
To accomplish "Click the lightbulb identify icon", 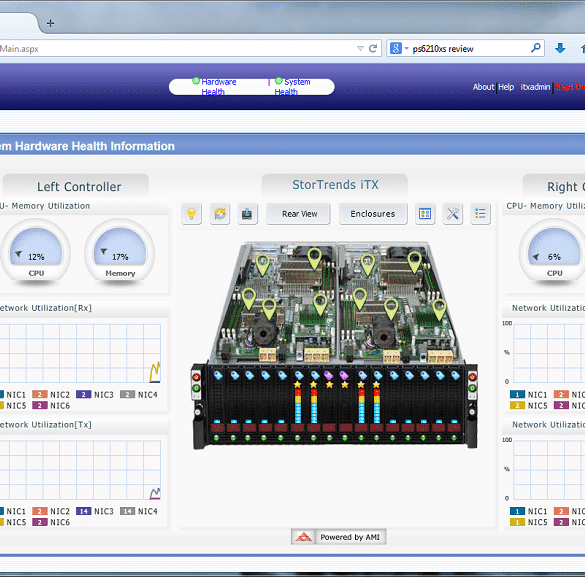I will [191, 214].
